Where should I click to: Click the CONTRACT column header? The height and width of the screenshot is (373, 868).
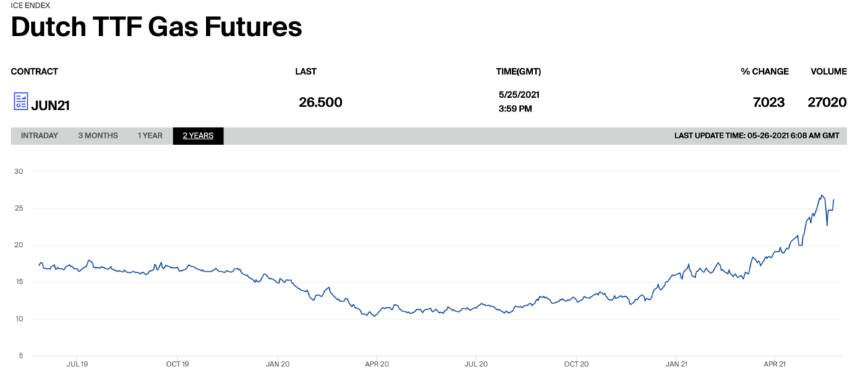click(x=34, y=72)
